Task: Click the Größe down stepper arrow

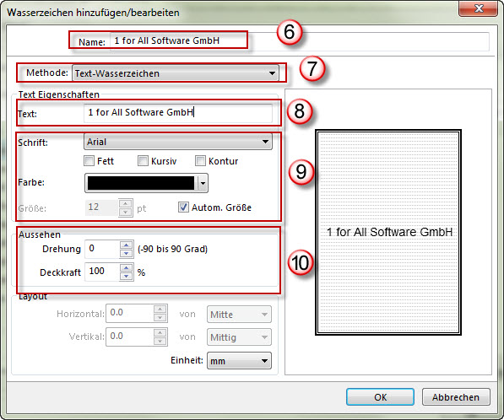Action: click(x=125, y=213)
